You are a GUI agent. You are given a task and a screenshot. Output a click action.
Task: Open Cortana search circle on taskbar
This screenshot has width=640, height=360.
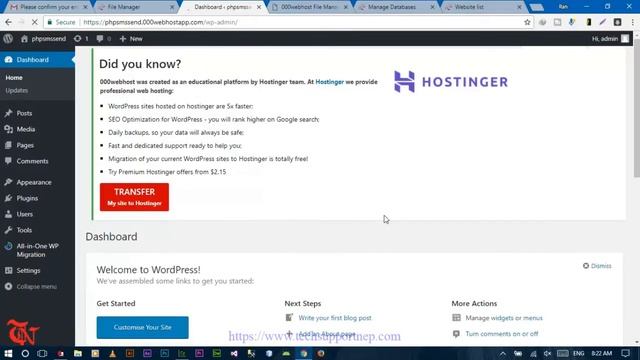pyautogui.click(x=25, y=353)
